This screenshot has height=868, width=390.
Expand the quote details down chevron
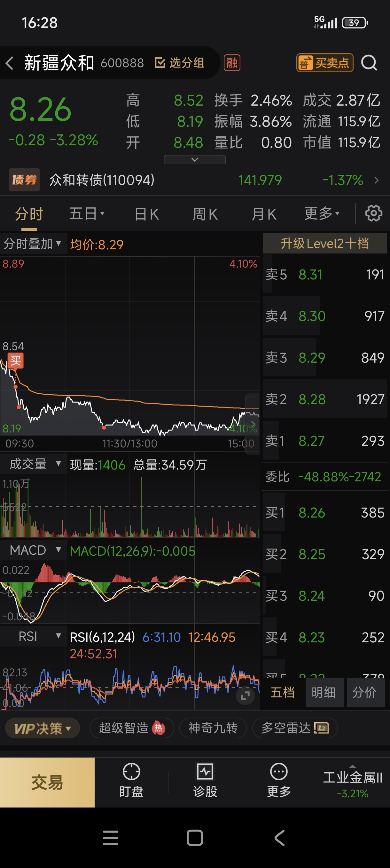tap(194, 159)
